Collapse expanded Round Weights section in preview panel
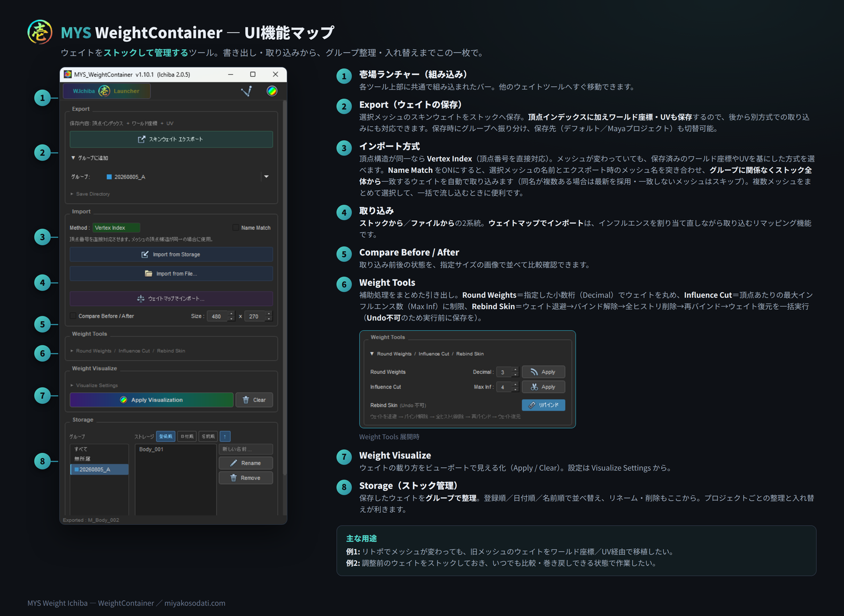The image size is (844, 616). click(427, 354)
